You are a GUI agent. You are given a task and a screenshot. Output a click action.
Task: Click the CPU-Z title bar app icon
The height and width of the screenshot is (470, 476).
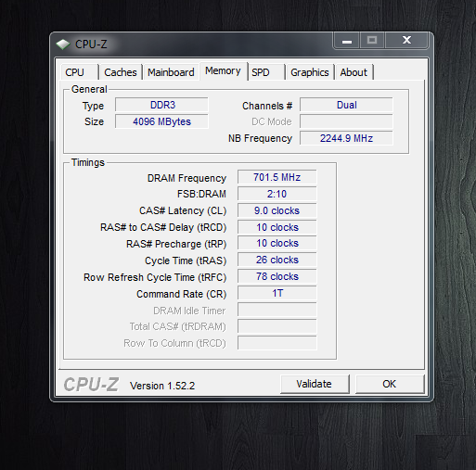[x=63, y=44]
